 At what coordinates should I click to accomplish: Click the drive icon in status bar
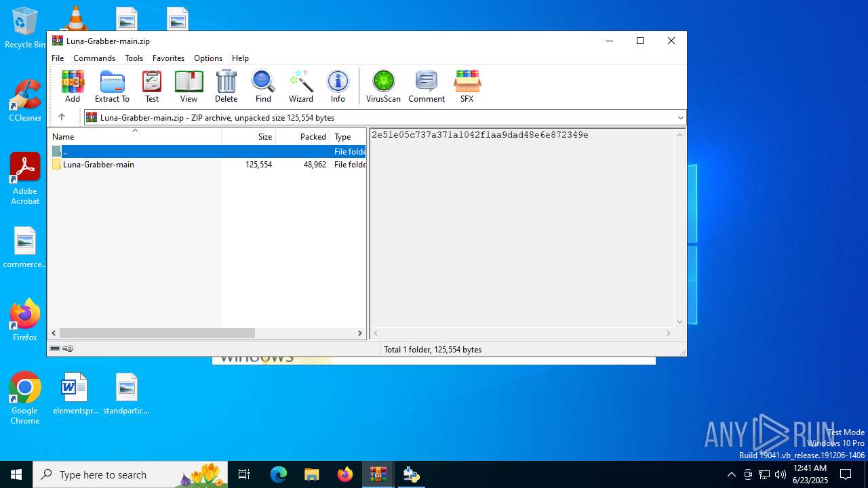click(x=55, y=348)
